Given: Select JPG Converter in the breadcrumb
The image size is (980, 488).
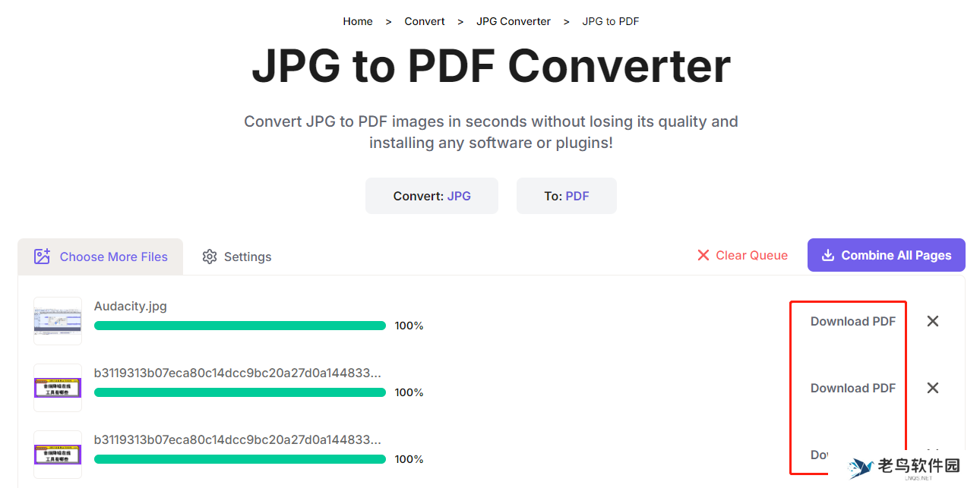Looking at the screenshot, I should 514,21.
